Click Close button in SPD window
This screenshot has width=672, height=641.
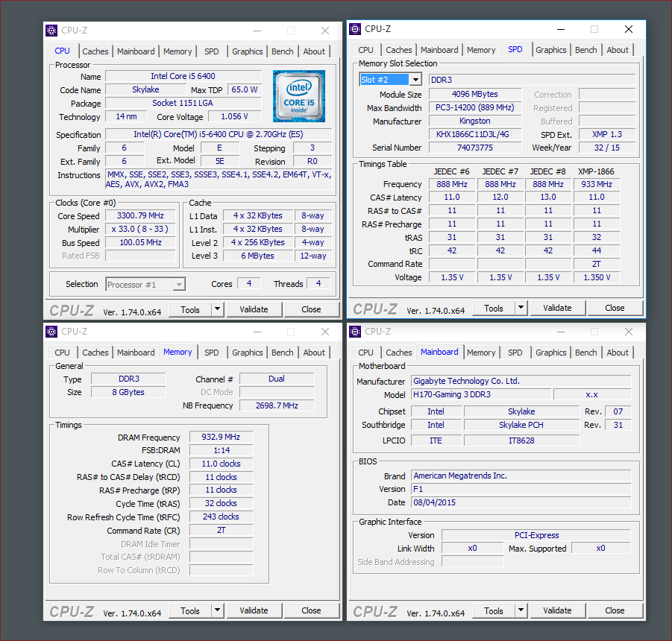(x=615, y=308)
